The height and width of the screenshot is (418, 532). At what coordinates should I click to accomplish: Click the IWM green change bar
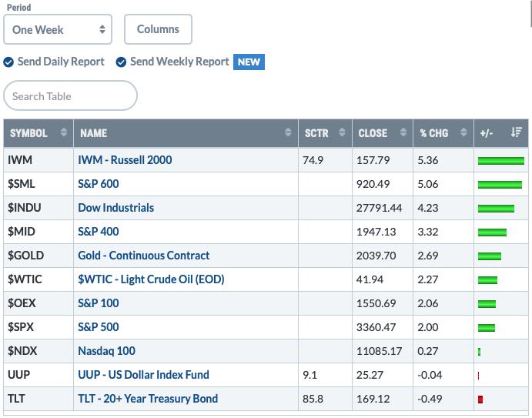(x=501, y=161)
